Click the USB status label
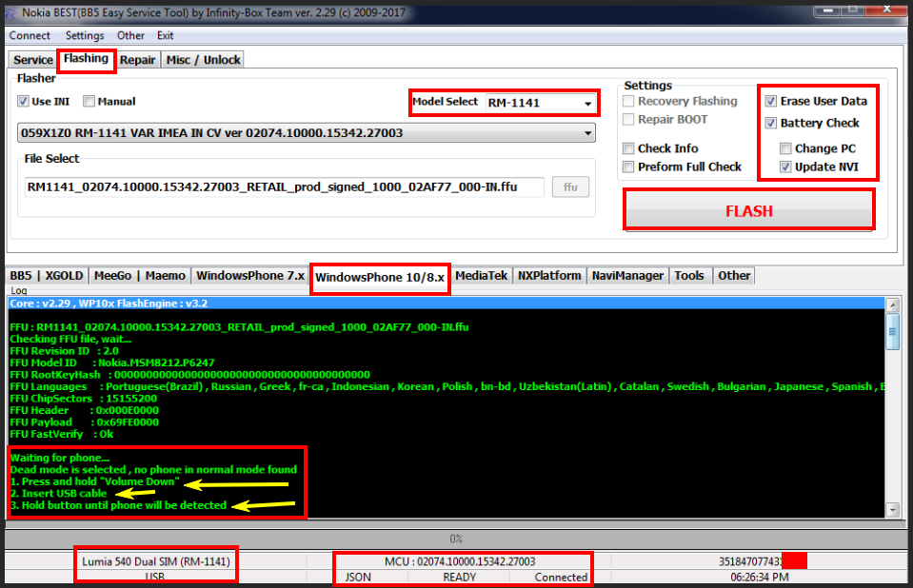Screen dimensions: 913x588 click(155, 577)
